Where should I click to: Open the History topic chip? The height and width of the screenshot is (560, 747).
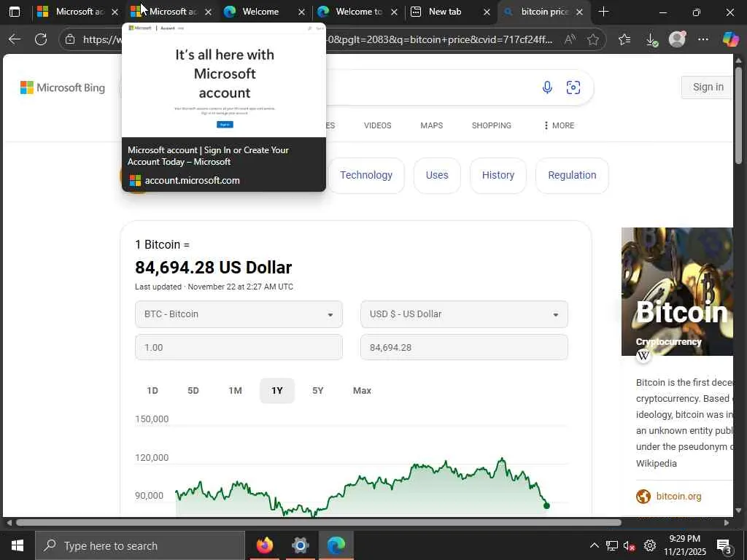pyautogui.click(x=498, y=175)
